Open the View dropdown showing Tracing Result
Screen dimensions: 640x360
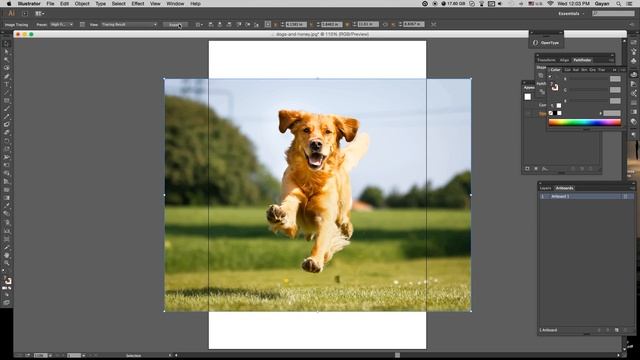129,24
